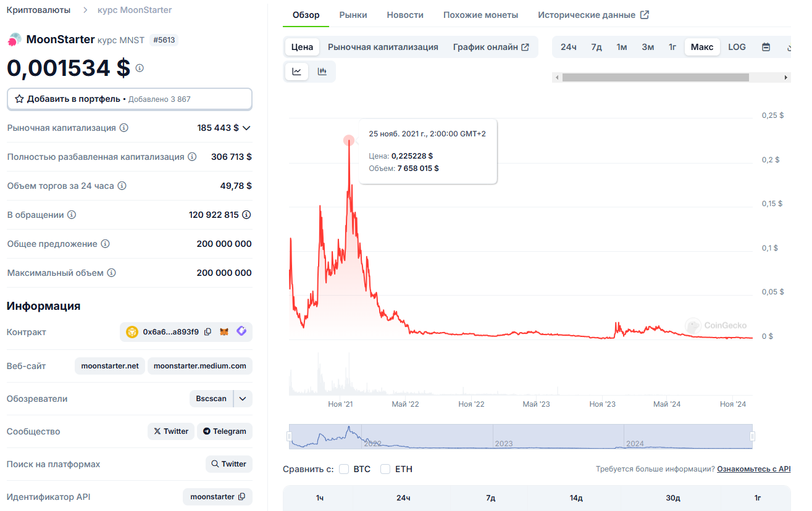This screenshot has width=812, height=511.
Task: Click the #5613 rank badge
Action: (164, 40)
